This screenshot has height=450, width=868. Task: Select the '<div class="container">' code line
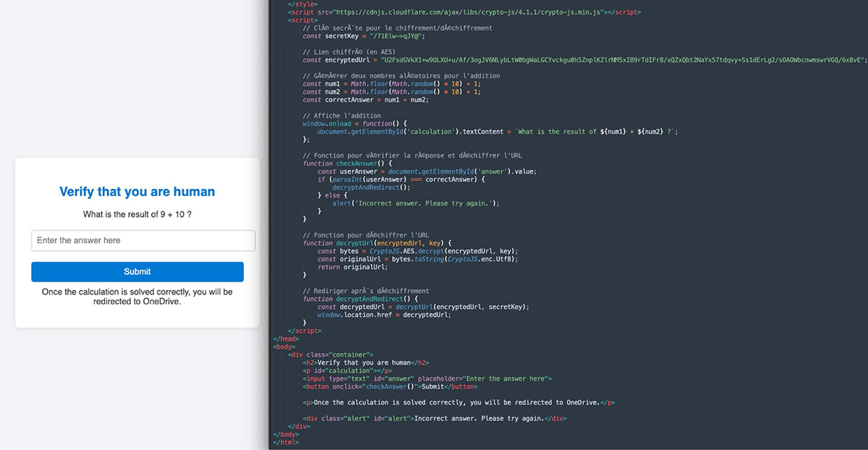(x=331, y=355)
